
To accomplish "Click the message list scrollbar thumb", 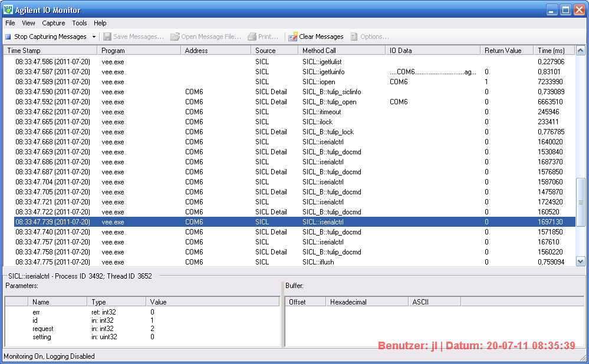I will pyautogui.click(x=580, y=201).
